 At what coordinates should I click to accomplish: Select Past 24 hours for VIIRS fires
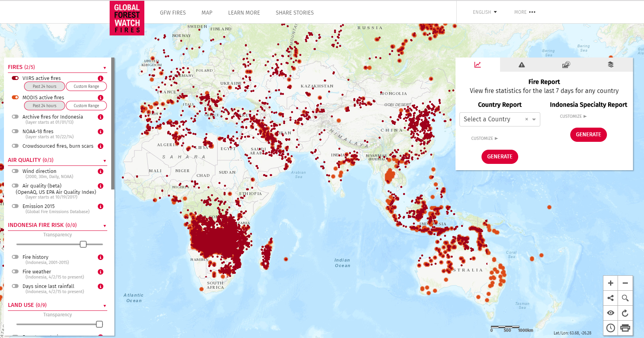point(45,86)
